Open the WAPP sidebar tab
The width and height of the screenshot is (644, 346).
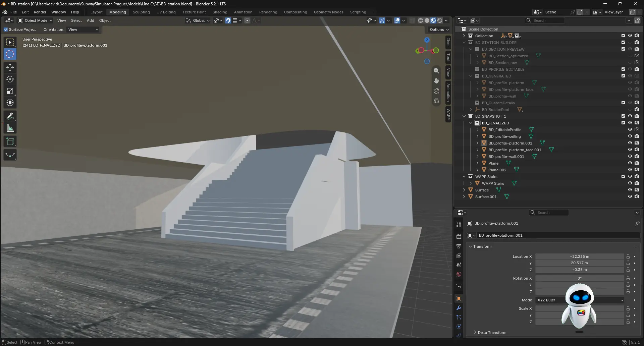tap(448, 114)
